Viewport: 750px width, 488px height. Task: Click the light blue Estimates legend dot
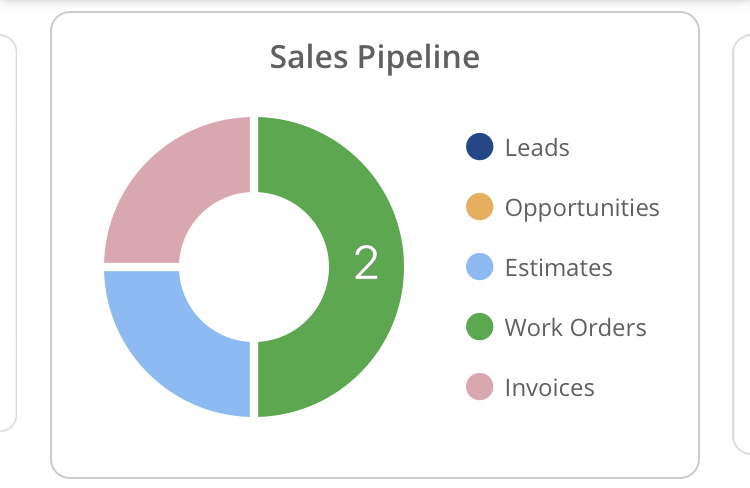tap(480, 268)
